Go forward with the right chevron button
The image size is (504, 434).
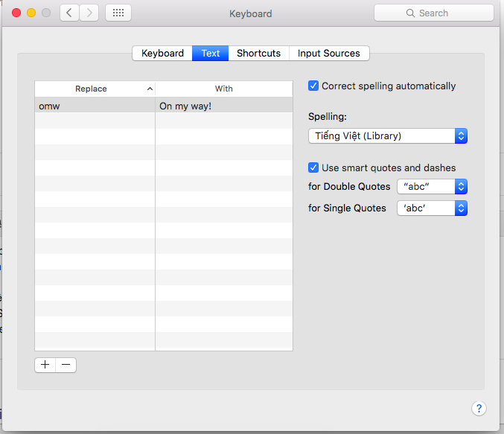[x=89, y=13]
